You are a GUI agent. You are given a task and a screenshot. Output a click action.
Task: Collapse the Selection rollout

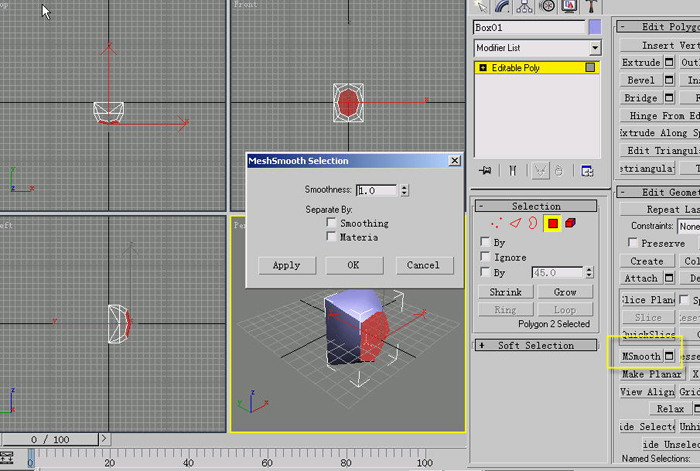(x=536, y=206)
